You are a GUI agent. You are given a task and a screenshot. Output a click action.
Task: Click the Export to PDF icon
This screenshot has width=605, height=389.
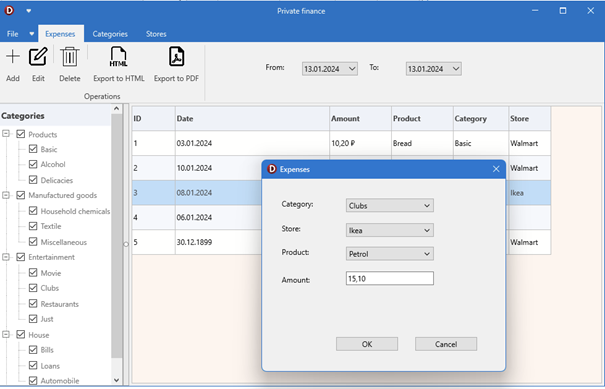click(176, 56)
